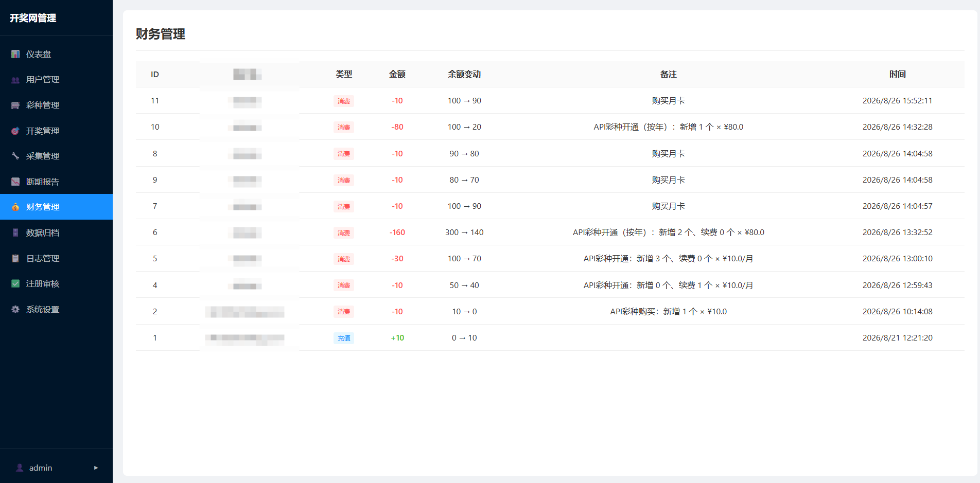980x483 pixels.
Task: Navigate to 注册审核 in the sidebar
Action: (56, 283)
